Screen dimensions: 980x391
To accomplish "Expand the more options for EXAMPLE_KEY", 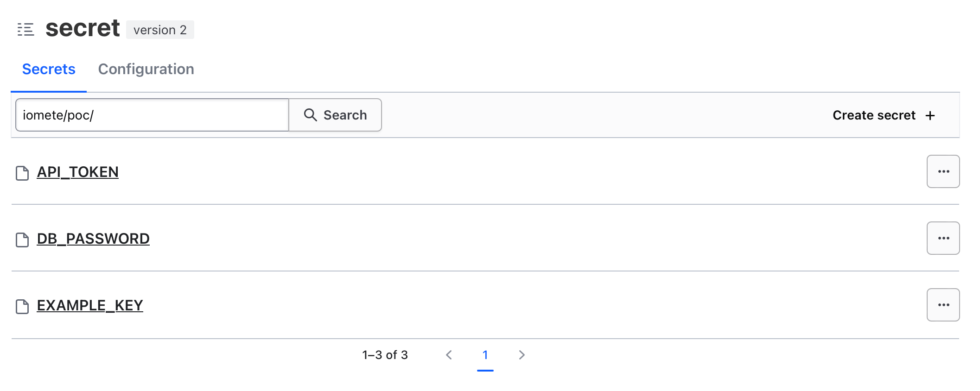I will tap(943, 305).
